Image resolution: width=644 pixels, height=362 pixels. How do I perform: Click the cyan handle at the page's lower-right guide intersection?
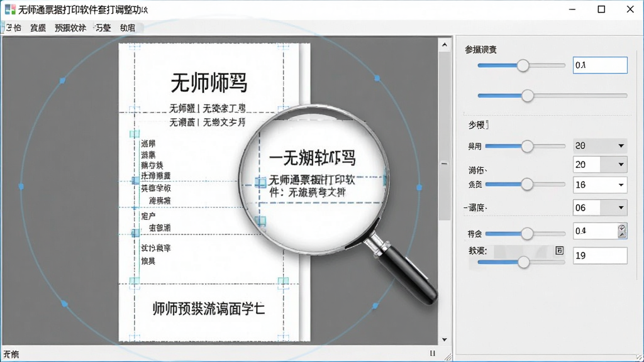pyautogui.click(x=283, y=282)
